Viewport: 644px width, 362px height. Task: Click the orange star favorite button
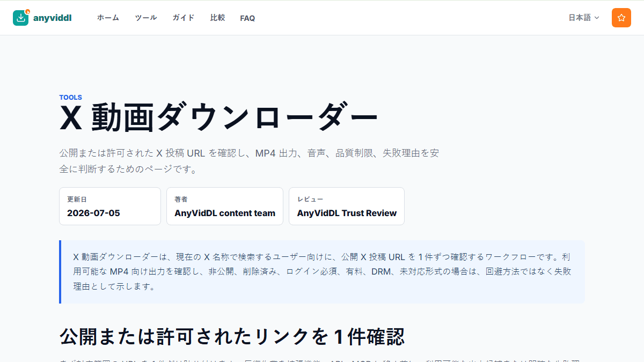621,18
